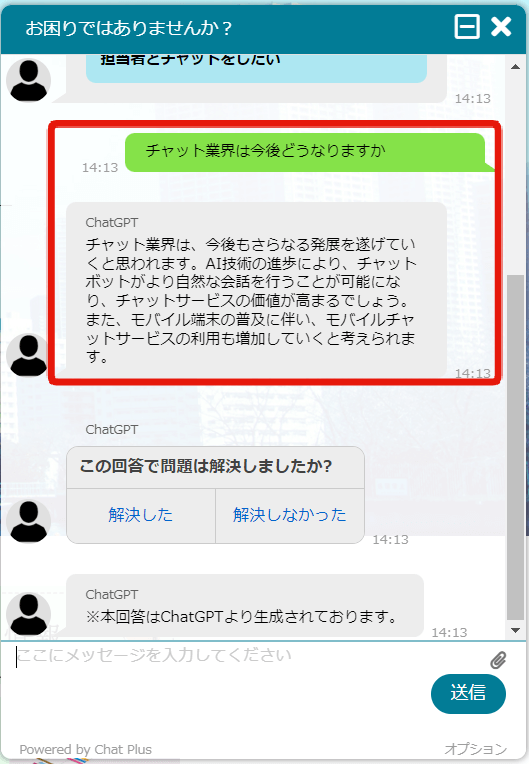
Task: Click the avatar beside the ChatGPT long answer
Action: coord(28,355)
